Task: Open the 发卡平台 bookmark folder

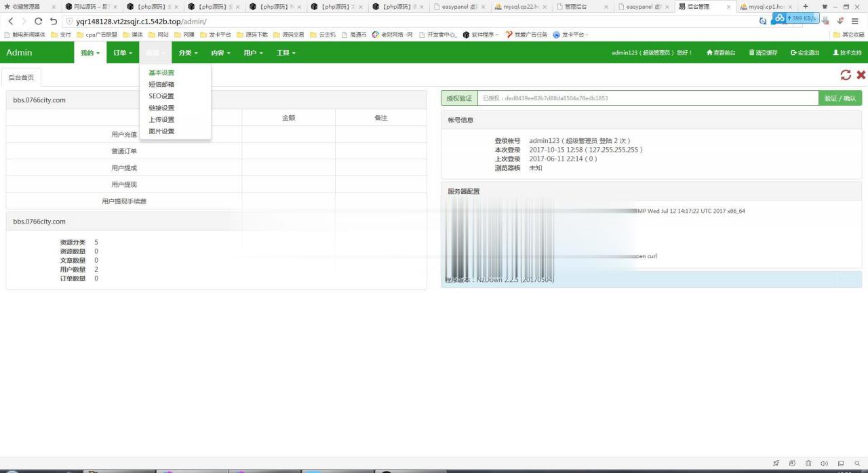Action: (216, 35)
